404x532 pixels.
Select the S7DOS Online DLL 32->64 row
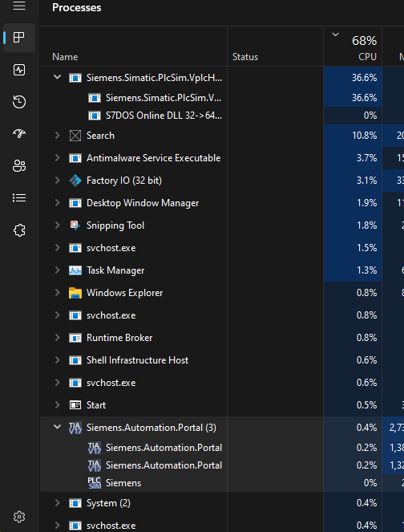click(222, 116)
